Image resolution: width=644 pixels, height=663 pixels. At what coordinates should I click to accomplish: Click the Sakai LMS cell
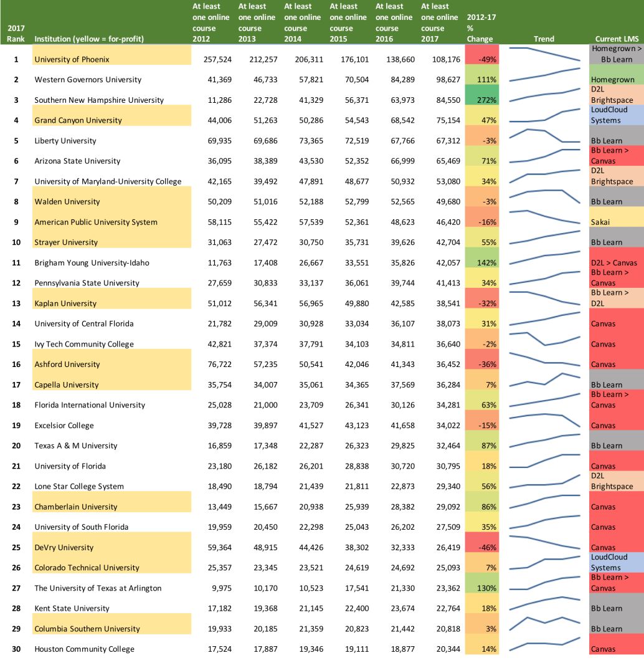point(617,217)
